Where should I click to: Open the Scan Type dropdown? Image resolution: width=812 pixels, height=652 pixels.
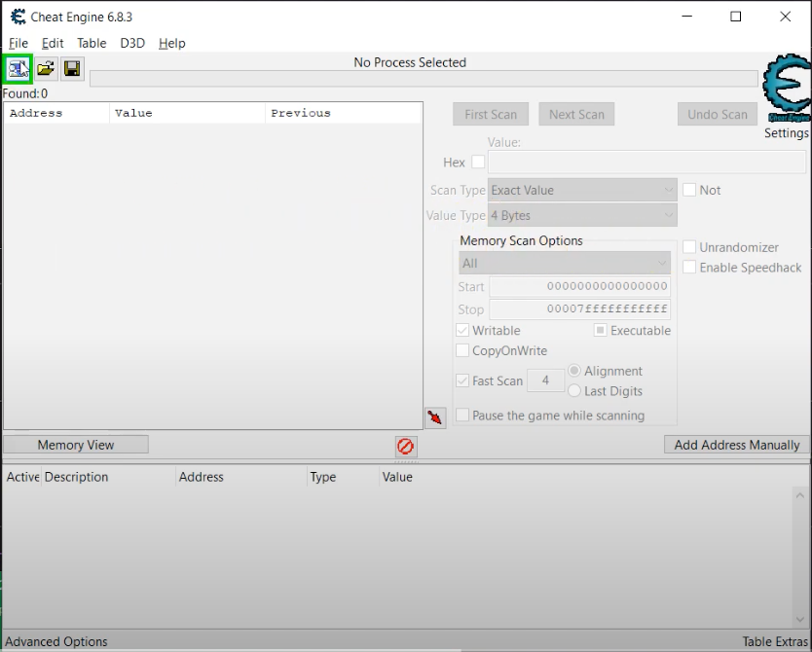582,190
